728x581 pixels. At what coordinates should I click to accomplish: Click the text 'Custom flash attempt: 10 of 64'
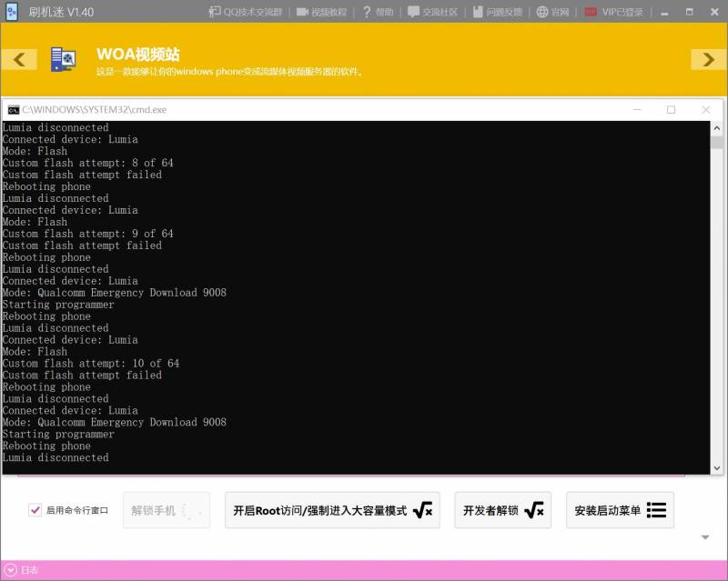click(90, 364)
